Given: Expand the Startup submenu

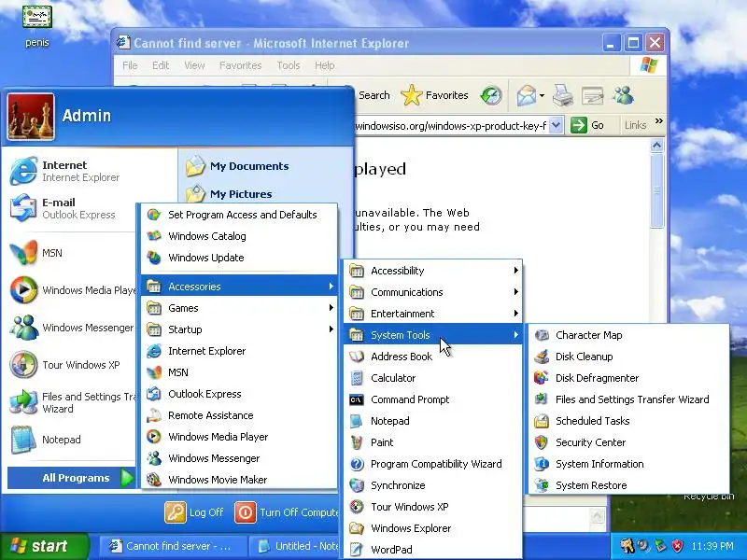Looking at the screenshot, I should coord(239,329).
